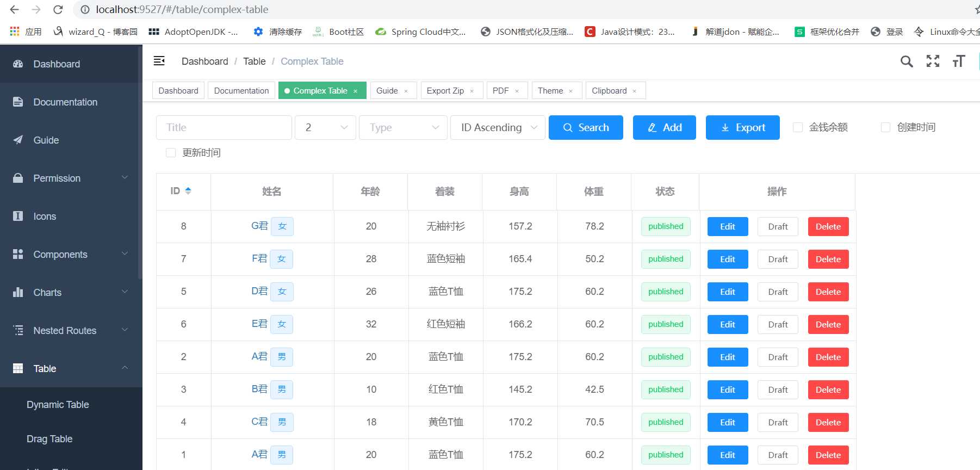Open the 清除缓存 bookmark

click(x=277, y=32)
